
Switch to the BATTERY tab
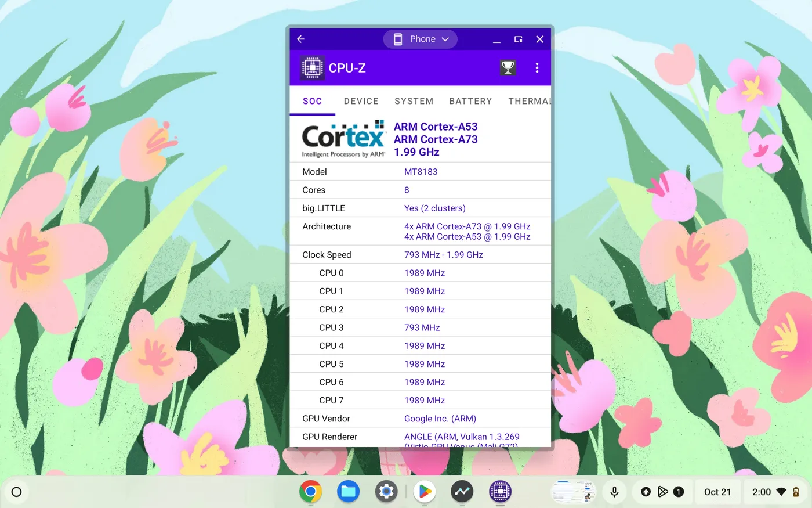tap(470, 101)
